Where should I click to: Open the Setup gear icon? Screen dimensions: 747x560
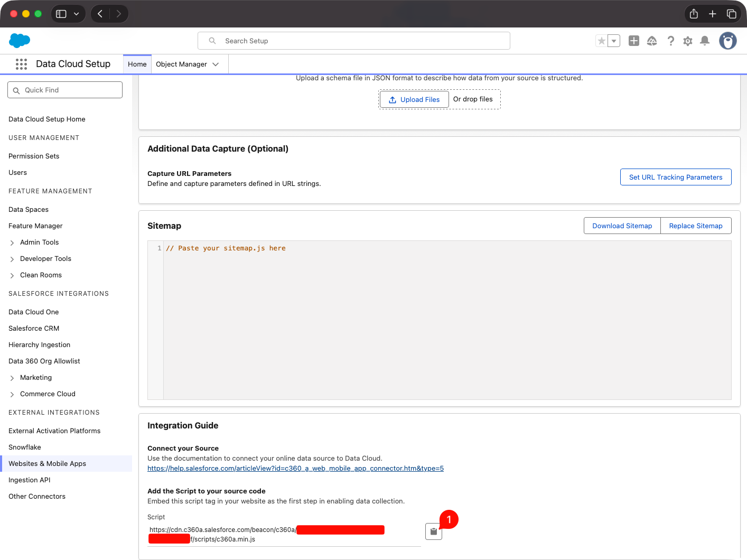[x=687, y=41]
